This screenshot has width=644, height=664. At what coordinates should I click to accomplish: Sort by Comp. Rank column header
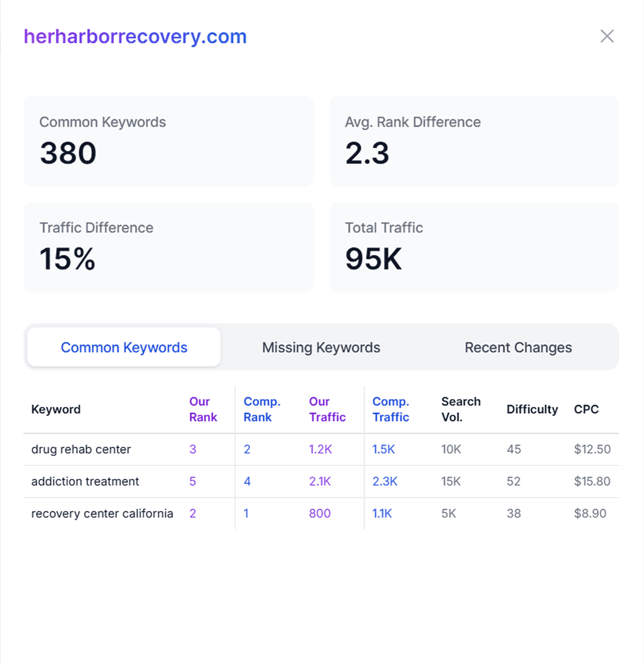pos(262,409)
